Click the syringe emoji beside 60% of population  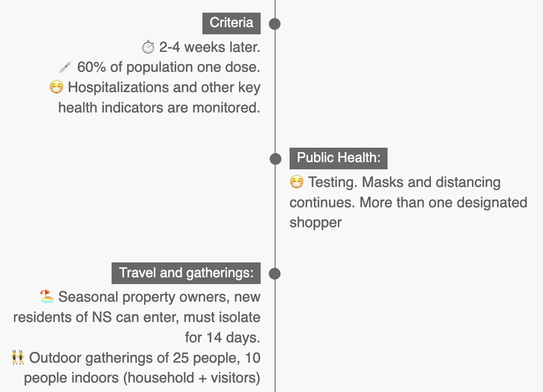coord(66,67)
